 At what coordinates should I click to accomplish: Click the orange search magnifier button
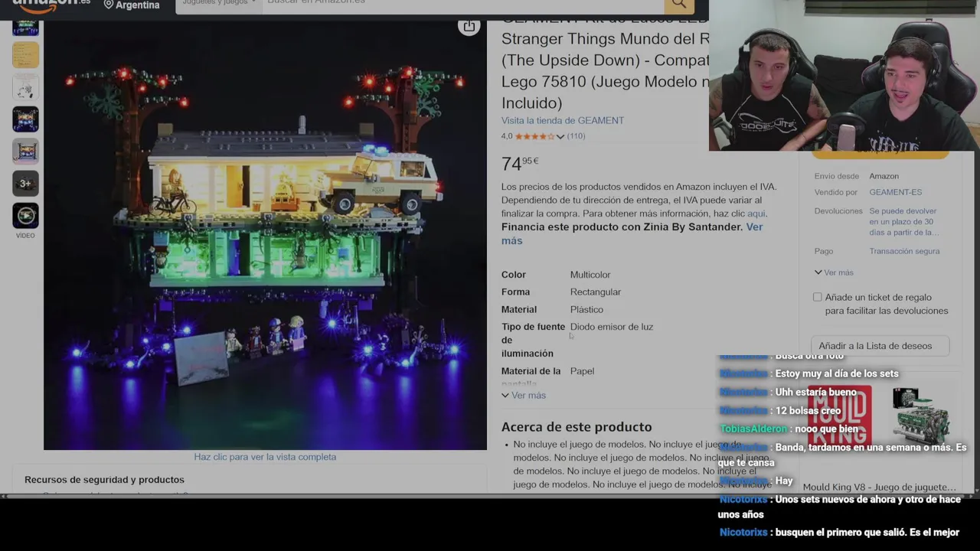[678, 5]
